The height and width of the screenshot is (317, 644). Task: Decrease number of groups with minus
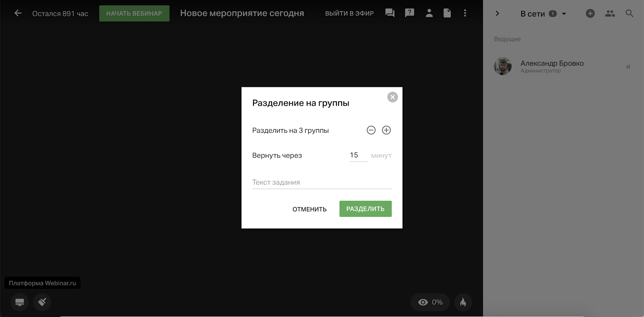(x=371, y=130)
